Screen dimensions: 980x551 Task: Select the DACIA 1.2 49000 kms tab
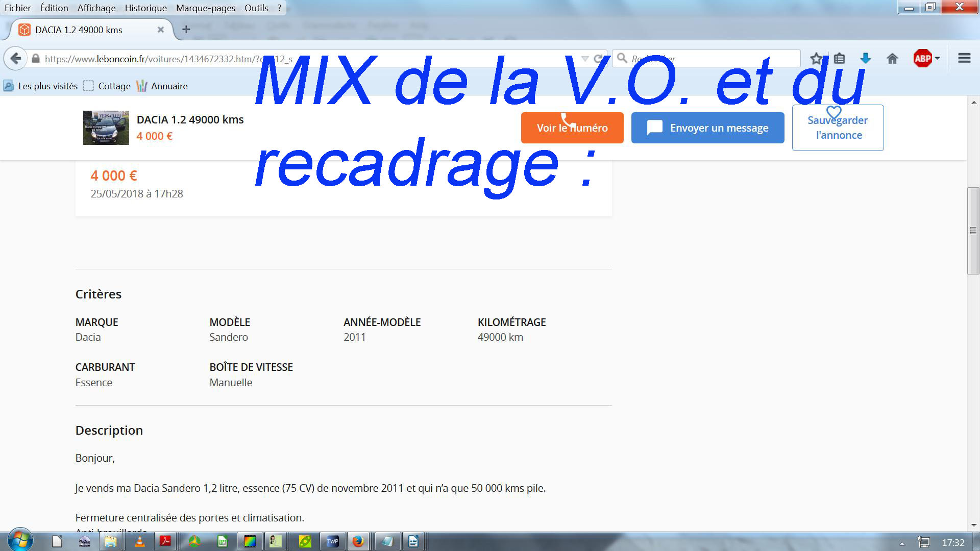tap(91, 30)
